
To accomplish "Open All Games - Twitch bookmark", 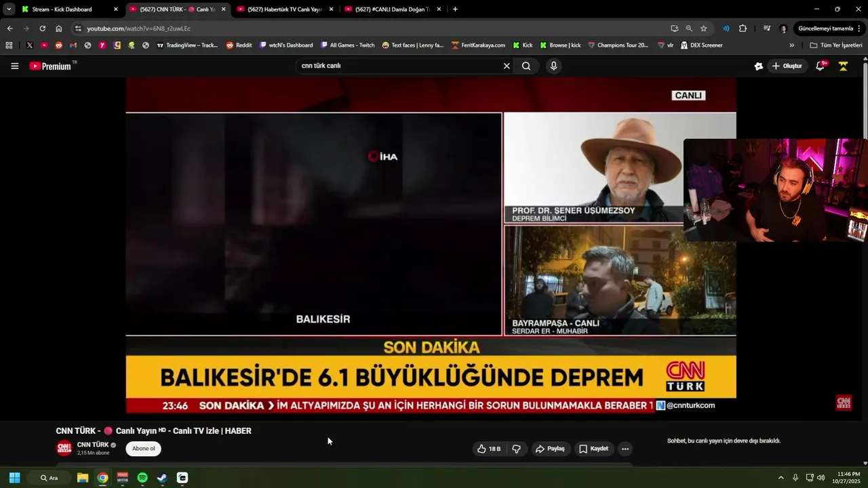I will (347, 45).
